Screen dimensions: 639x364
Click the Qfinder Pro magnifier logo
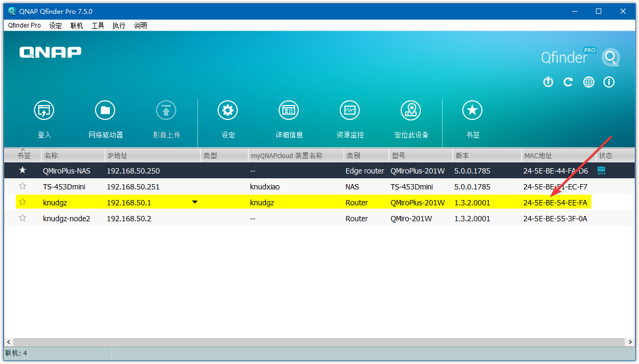click(x=611, y=57)
